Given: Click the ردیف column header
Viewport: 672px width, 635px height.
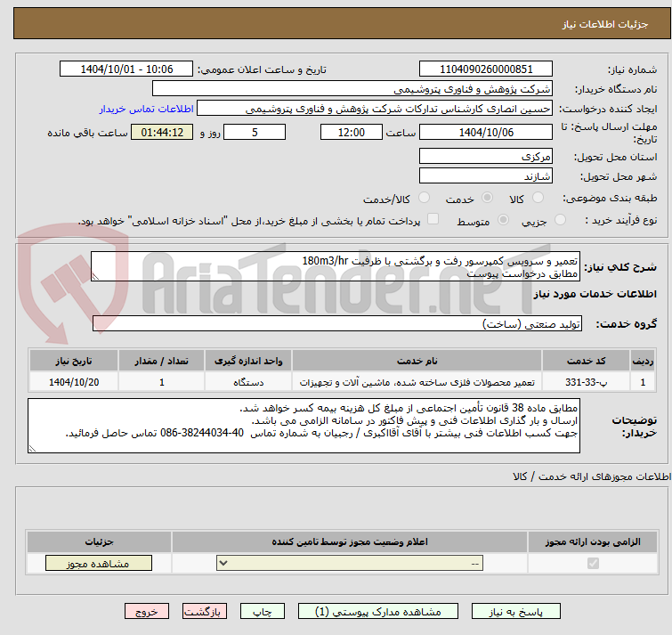Looking at the screenshot, I should point(643,361).
